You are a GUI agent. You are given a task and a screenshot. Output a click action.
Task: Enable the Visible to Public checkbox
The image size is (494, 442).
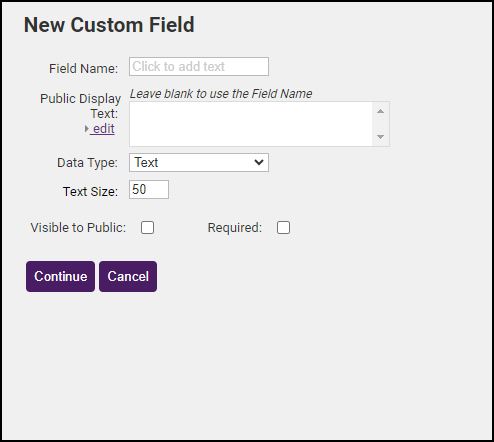[x=147, y=228]
